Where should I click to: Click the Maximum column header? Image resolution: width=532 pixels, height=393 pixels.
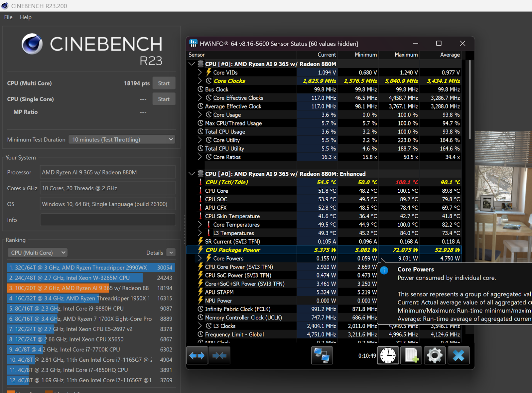click(399, 55)
